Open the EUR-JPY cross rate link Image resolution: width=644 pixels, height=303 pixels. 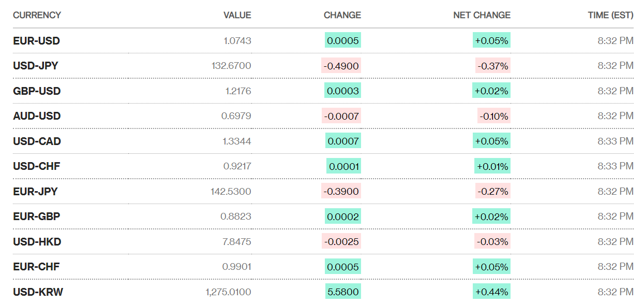point(35,192)
